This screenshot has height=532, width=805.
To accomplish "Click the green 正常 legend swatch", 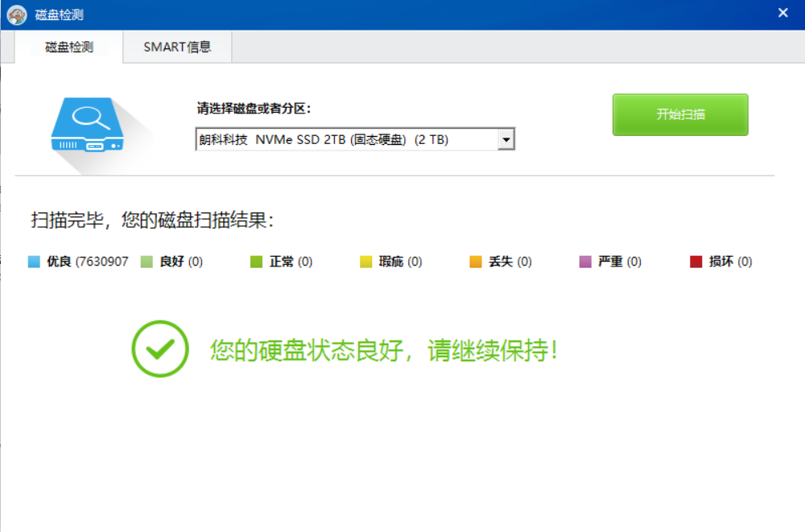I will click(x=257, y=262).
